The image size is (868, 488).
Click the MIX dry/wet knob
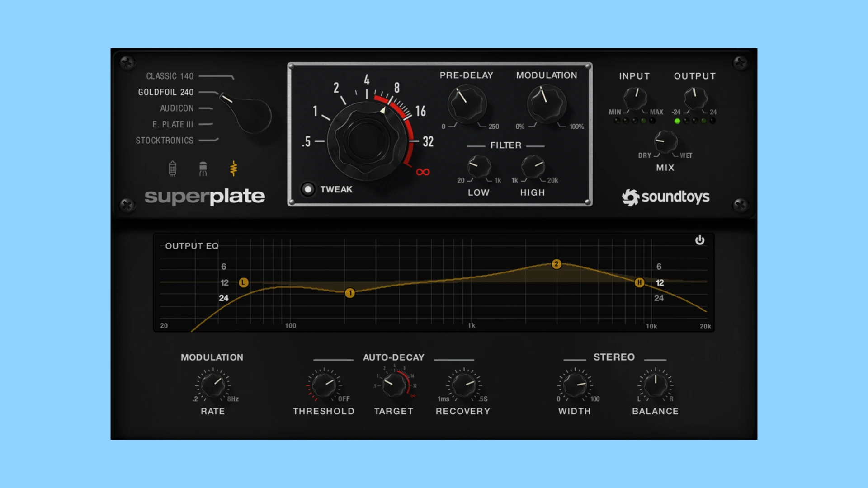click(666, 142)
